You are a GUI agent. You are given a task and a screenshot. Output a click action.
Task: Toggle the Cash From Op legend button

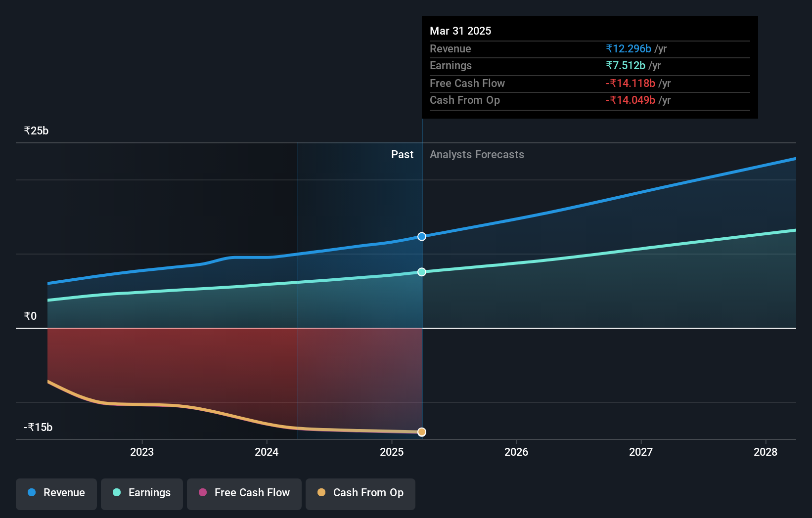361,494
